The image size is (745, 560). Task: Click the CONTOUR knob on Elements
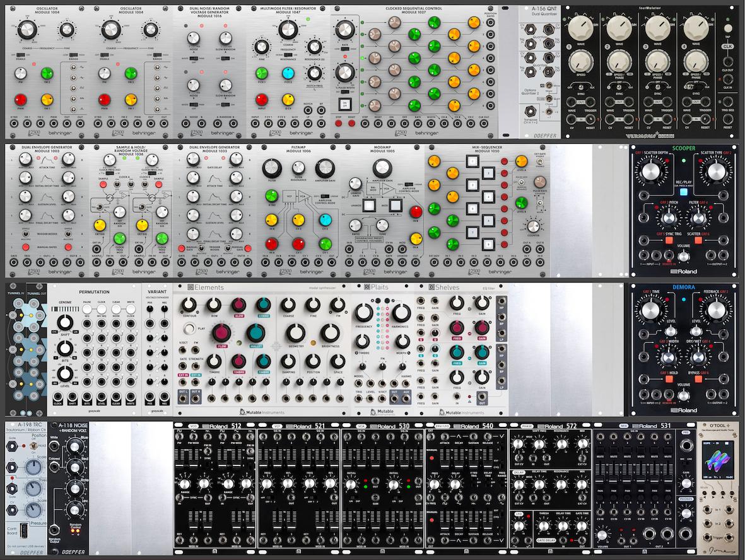coord(189,305)
